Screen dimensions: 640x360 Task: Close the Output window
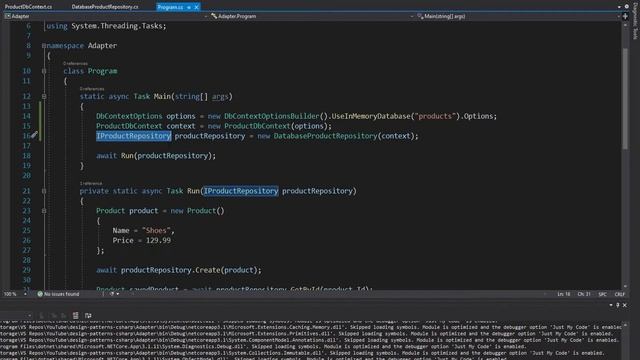(624, 305)
